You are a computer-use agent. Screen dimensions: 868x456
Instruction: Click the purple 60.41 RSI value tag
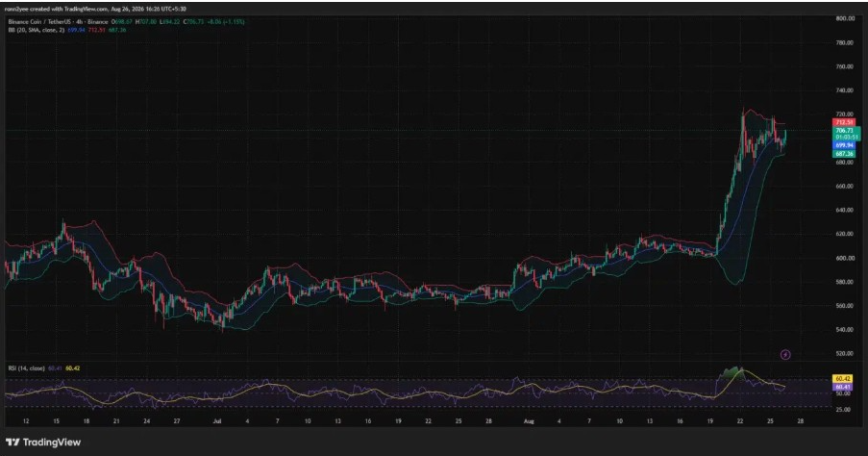point(843,387)
